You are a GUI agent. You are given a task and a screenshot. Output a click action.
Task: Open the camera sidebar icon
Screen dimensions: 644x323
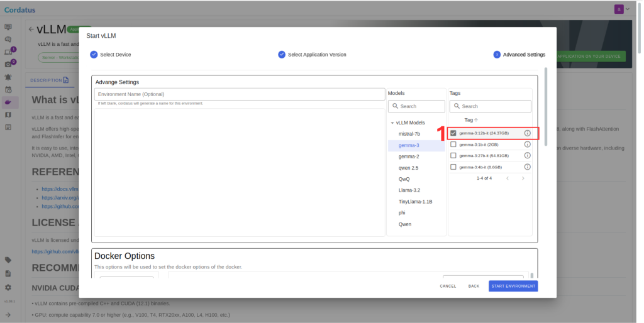click(x=8, y=65)
